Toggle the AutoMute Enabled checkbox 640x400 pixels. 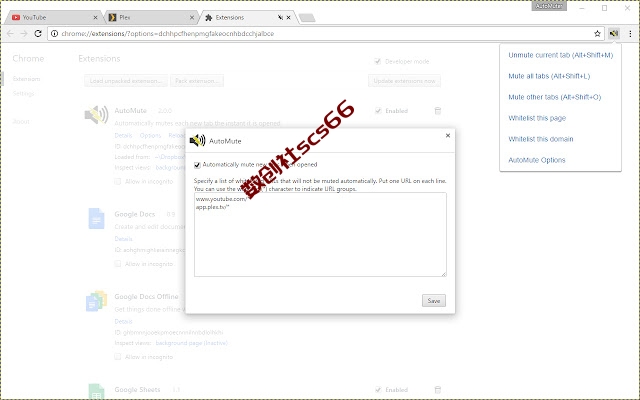click(x=378, y=111)
